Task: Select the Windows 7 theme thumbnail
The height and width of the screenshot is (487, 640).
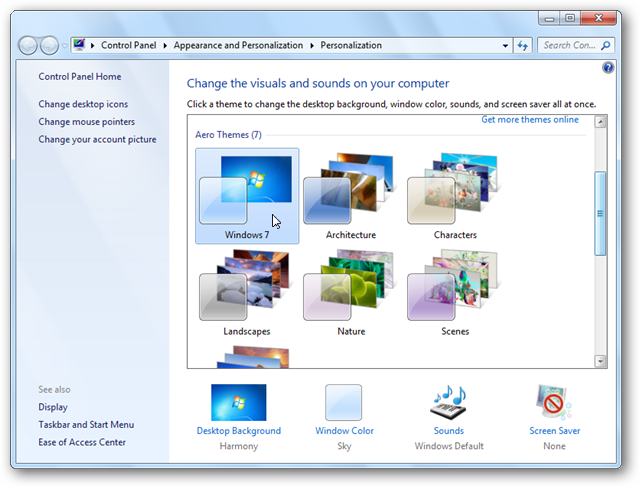Action: click(247, 196)
